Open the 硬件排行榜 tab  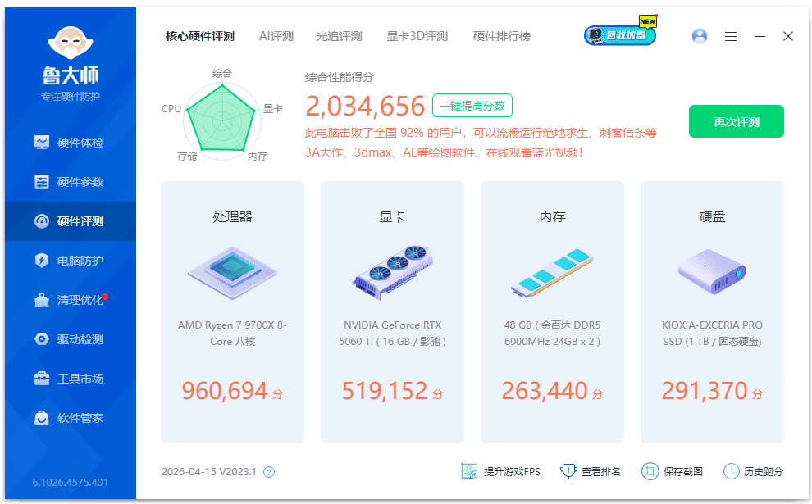pyautogui.click(x=501, y=36)
